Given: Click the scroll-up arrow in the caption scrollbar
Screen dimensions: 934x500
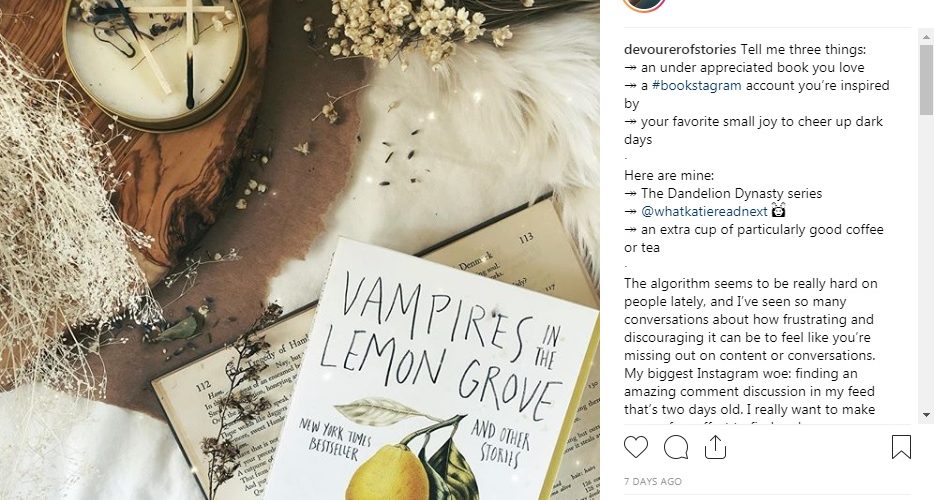Looking at the screenshot, I should pyautogui.click(x=926, y=38).
